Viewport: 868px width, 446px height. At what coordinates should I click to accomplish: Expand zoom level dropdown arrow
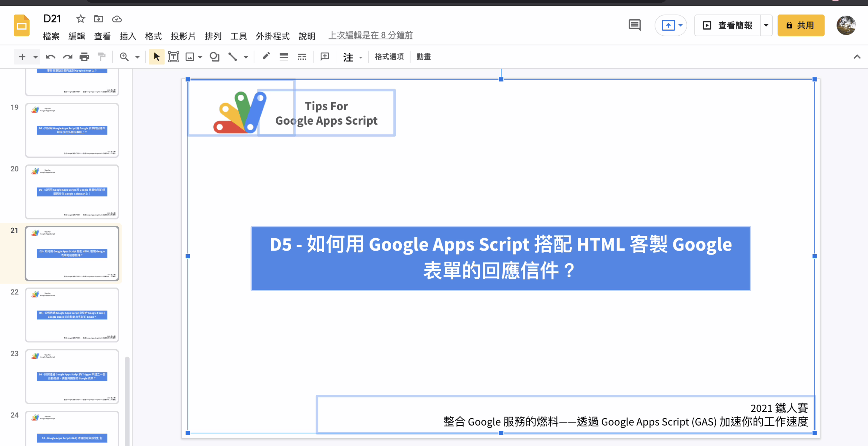point(137,57)
